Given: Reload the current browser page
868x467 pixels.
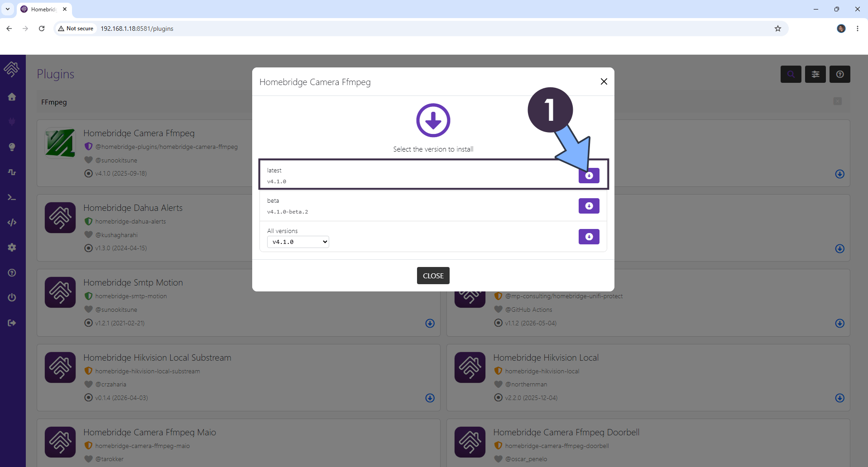Looking at the screenshot, I should [x=42, y=29].
